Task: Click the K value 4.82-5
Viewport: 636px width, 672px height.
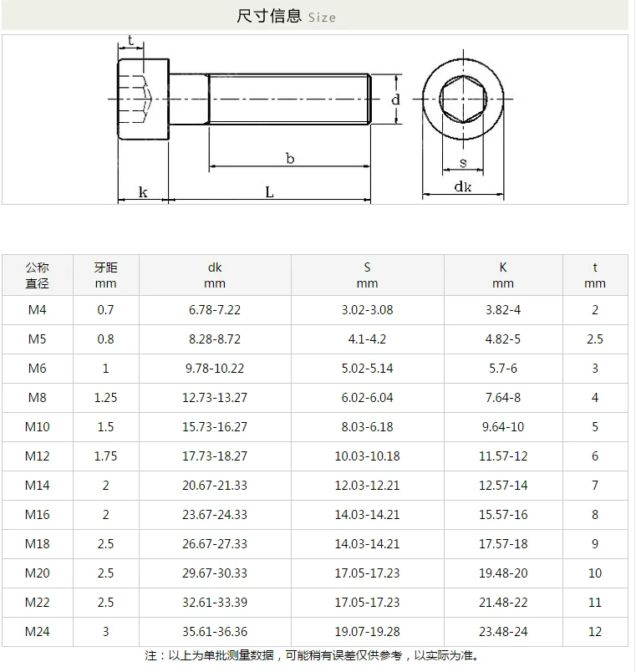Action: coord(503,339)
